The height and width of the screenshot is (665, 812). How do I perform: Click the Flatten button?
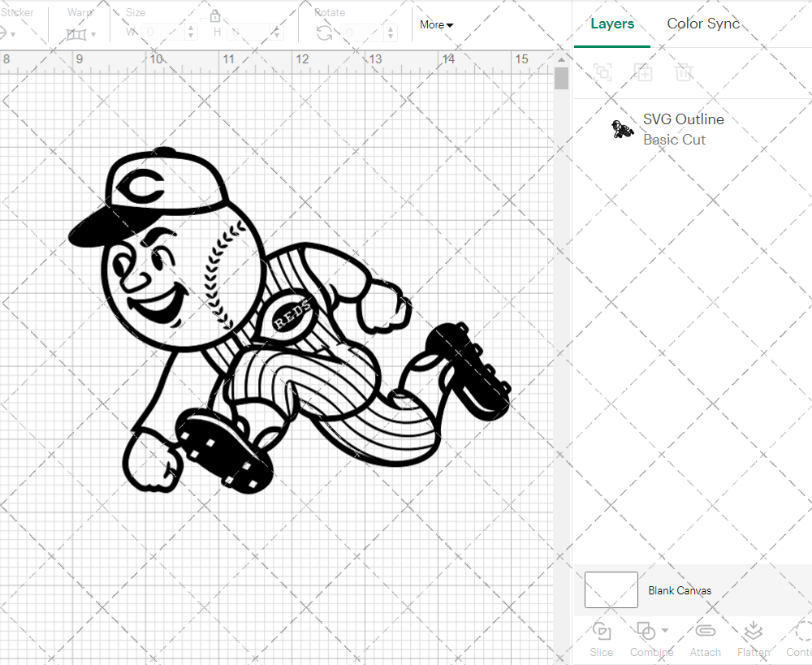click(754, 640)
